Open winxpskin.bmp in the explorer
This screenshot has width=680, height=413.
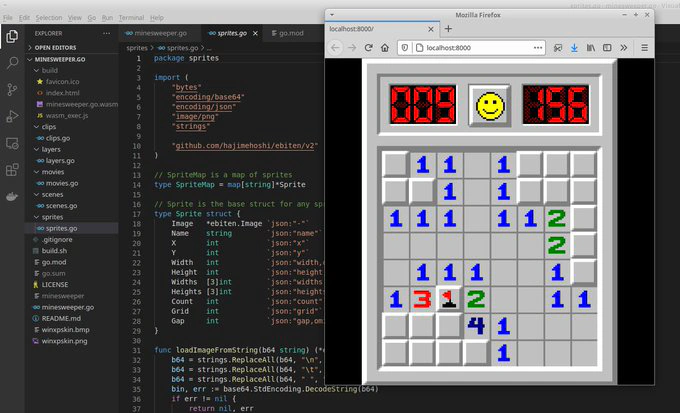pos(65,330)
